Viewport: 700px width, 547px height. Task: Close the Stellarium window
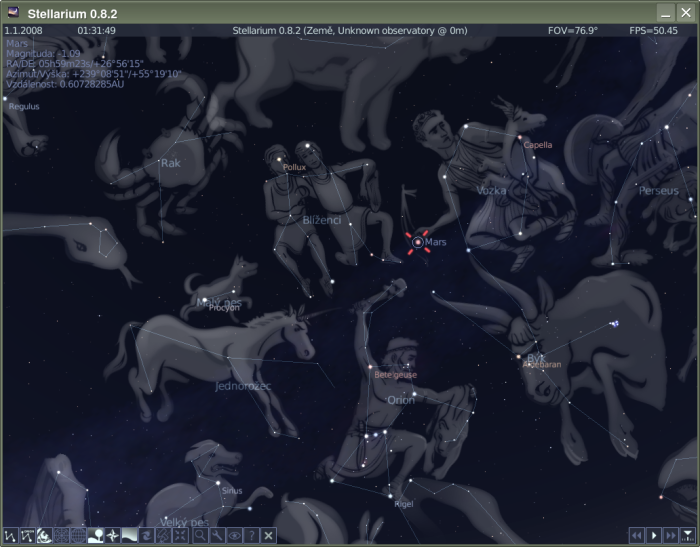[x=686, y=13]
